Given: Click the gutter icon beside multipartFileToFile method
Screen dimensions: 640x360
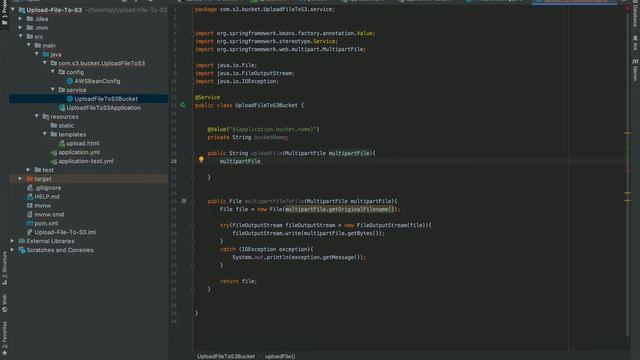Looking at the screenshot, I should (x=184, y=201).
